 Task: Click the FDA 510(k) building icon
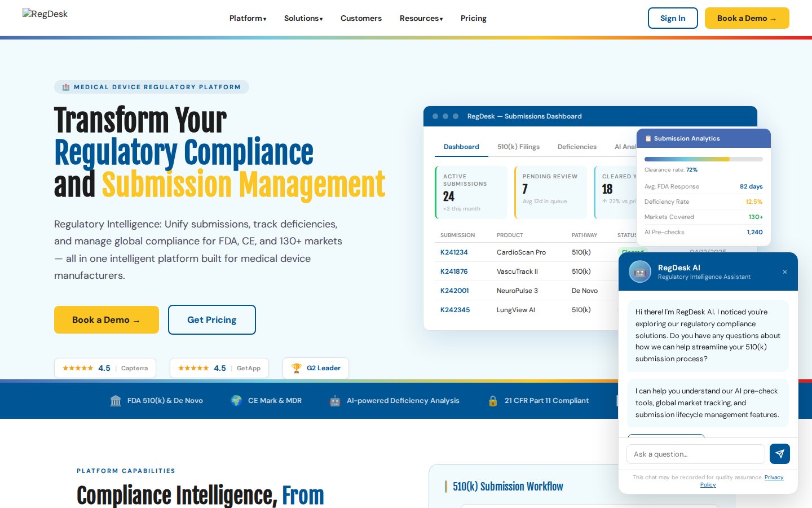coord(116,401)
